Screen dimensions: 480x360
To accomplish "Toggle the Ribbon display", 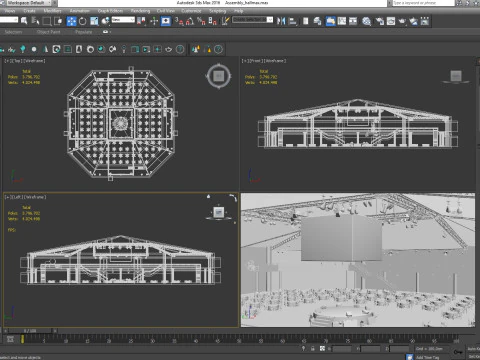I will pos(330,21).
